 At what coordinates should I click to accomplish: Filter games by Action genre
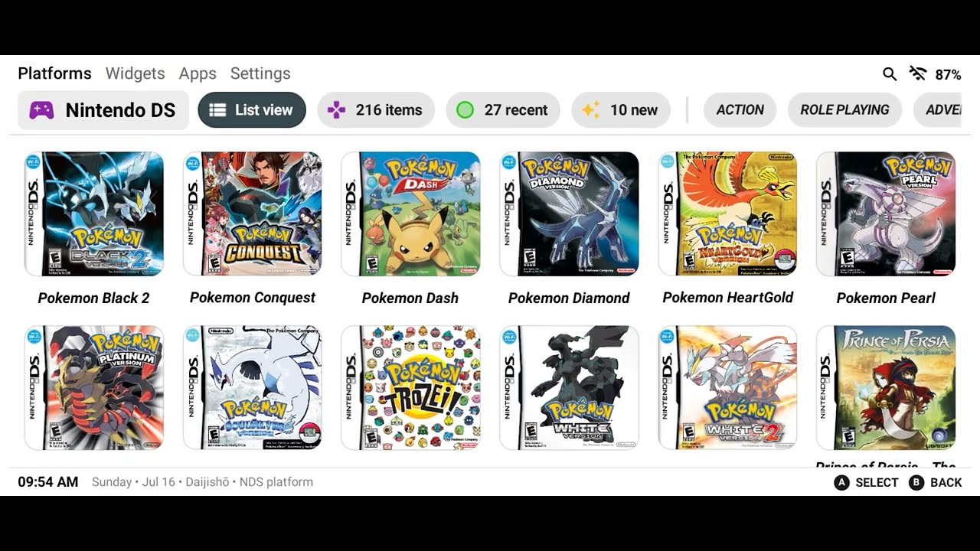740,110
